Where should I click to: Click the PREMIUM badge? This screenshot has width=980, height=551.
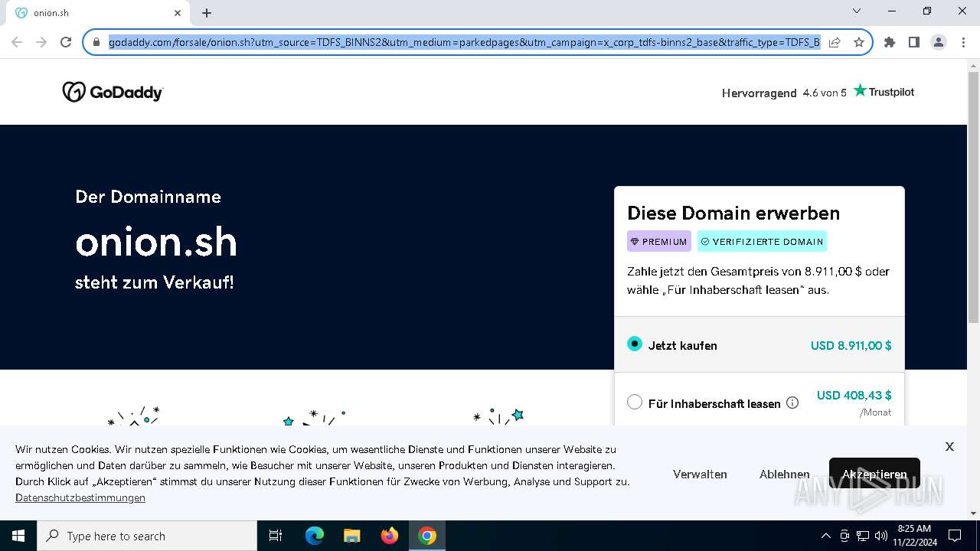pos(659,241)
